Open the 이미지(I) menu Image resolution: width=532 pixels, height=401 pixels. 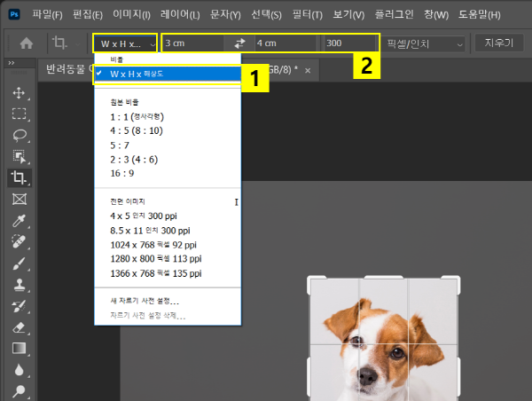[x=131, y=14]
